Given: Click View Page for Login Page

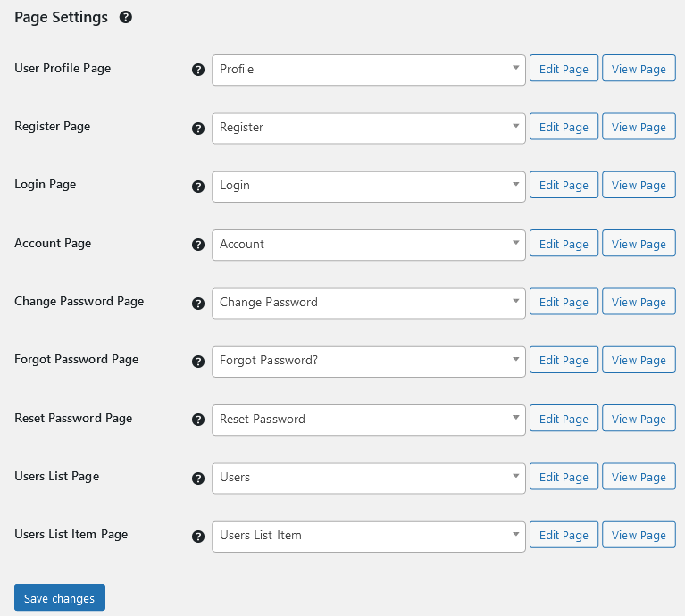Looking at the screenshot, I should click(639, 185).
